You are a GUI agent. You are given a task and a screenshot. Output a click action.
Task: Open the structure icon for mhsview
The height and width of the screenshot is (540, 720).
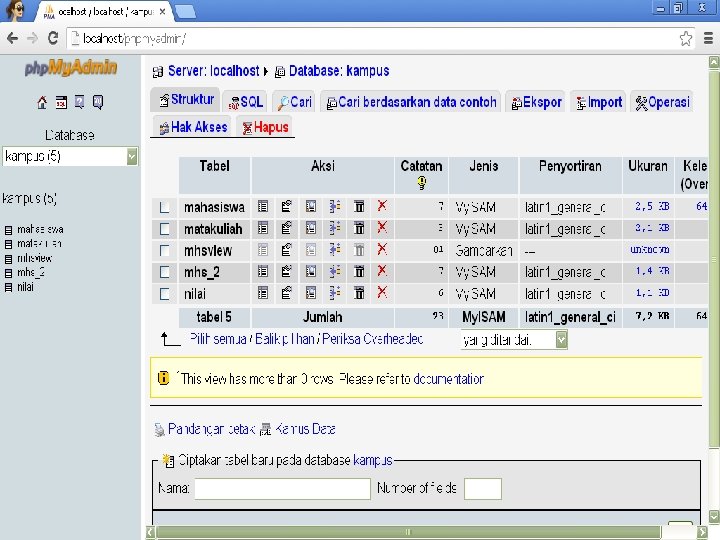(x=287, y=250)
